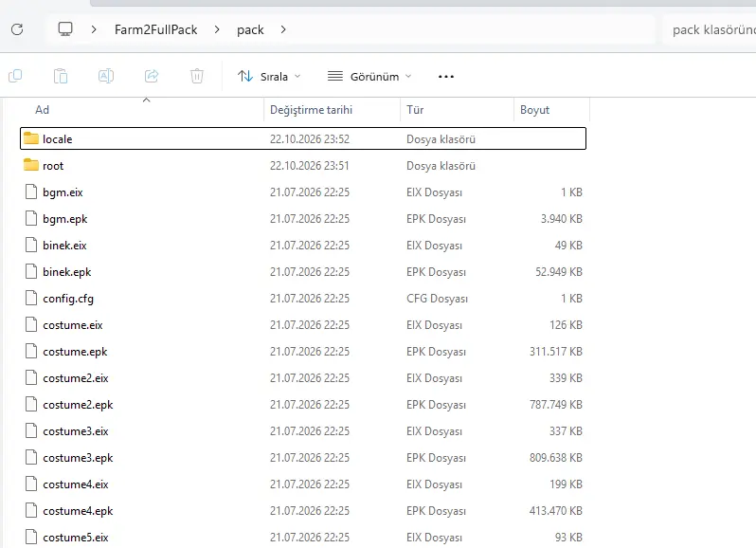Click the bgm.epk file icon
This screenshot has height=548, width=756.
point(31,218)
